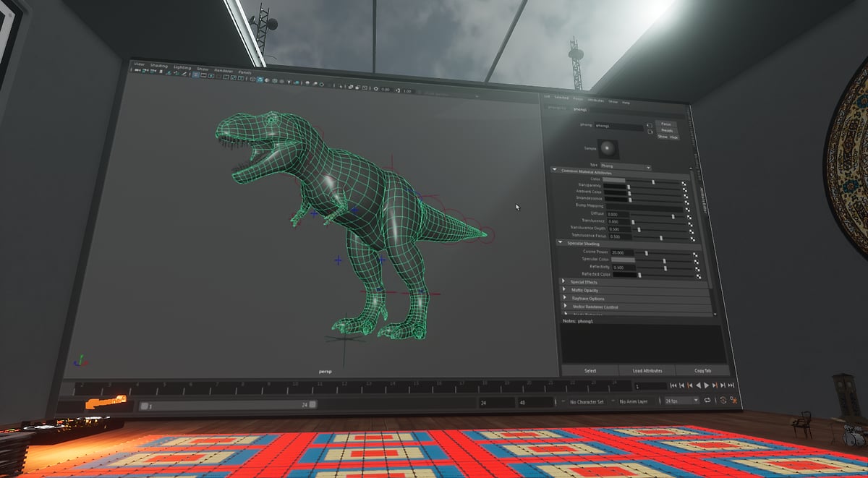Expand the Raytrace Options section

[565, 298]
